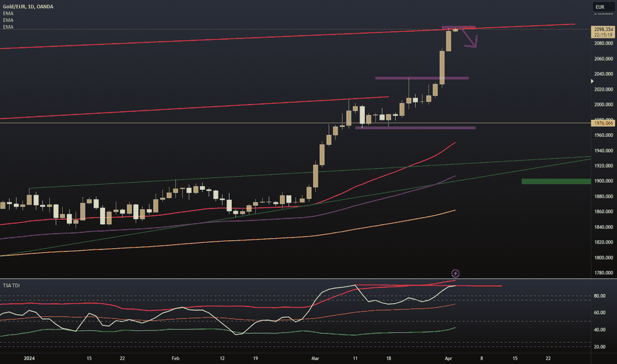Select the purple horizontal line below 1976

[415, 128]
